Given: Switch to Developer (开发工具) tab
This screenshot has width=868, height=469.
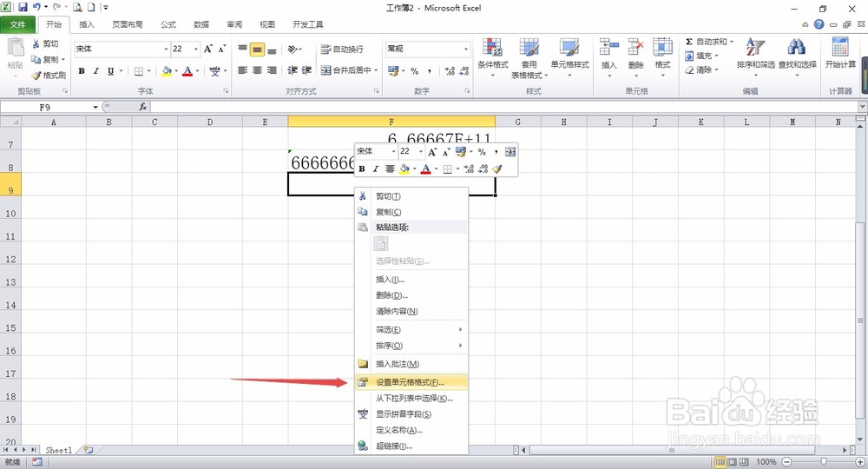Looking at the screenshot, I should [x=308, y=24].
